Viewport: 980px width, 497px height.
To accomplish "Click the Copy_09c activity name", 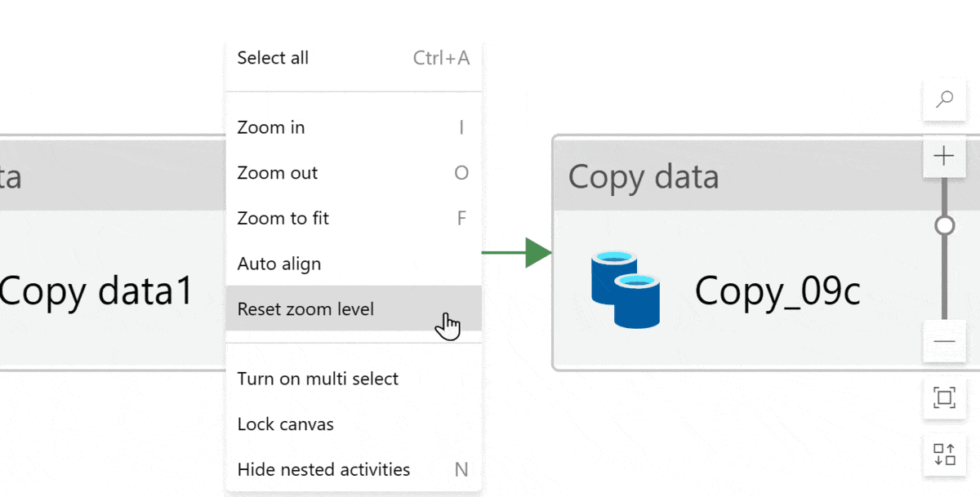I will coord(777,291).
